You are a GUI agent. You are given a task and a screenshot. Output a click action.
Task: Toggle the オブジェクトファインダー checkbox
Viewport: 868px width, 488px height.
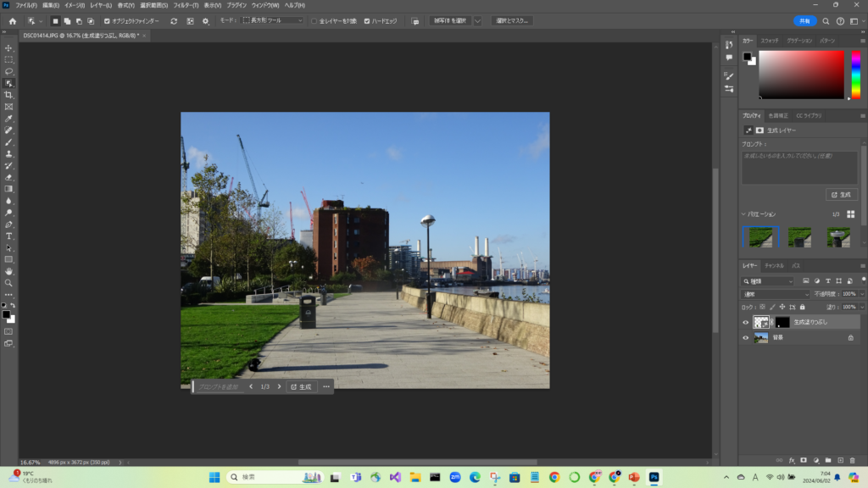pyautogui.click(x=107, y=20)
